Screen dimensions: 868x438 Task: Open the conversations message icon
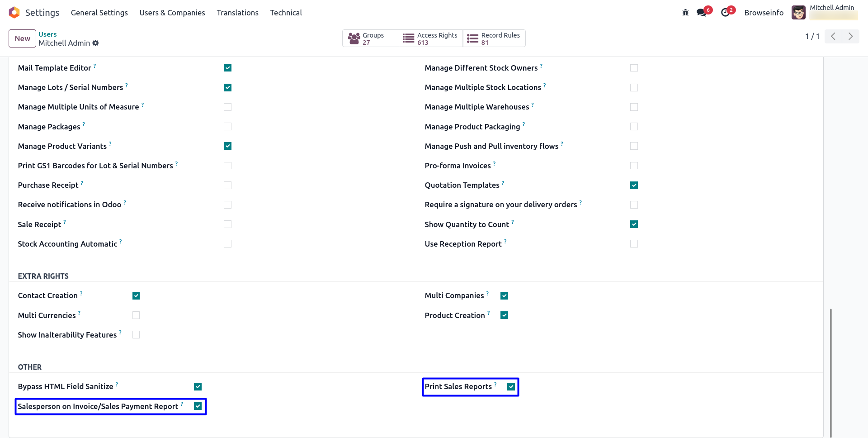pyautogui.click(x=702, y=13)
